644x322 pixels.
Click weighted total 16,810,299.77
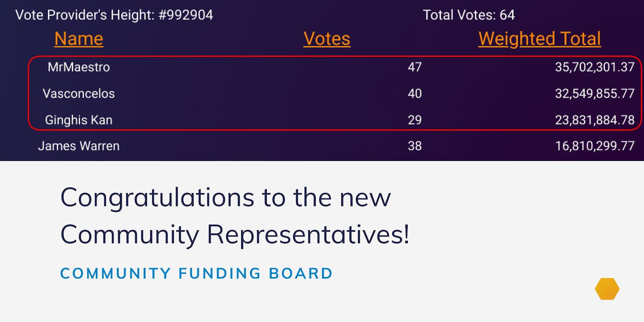coord(594,146)
